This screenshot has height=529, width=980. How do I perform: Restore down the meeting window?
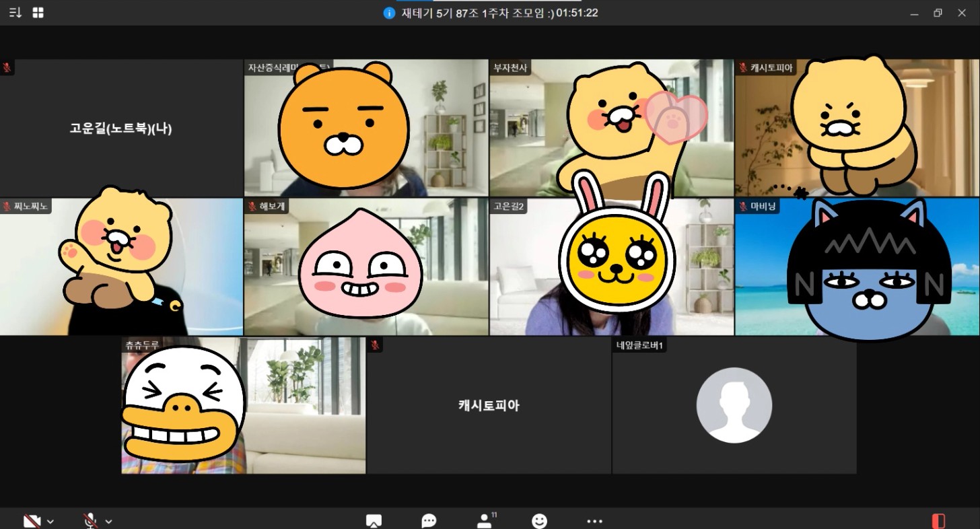(938, 13)
